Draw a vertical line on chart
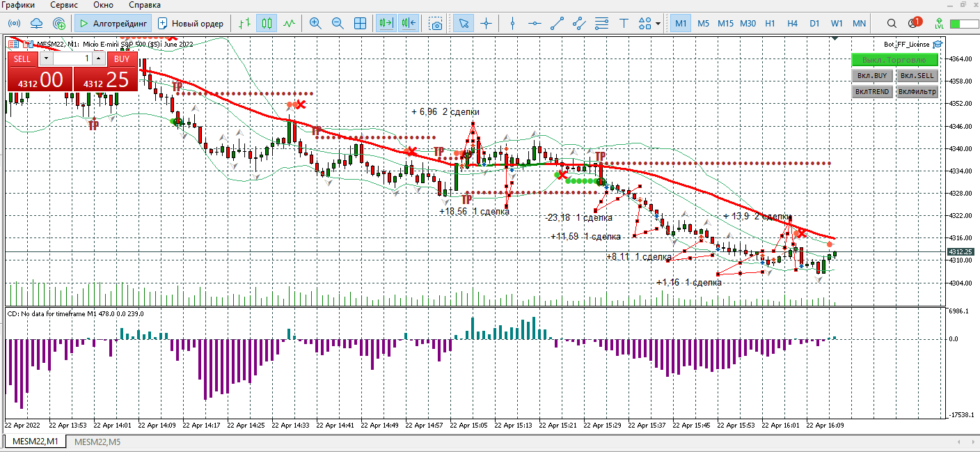Screen dimensions: 980x452 [x=513, y=23]
